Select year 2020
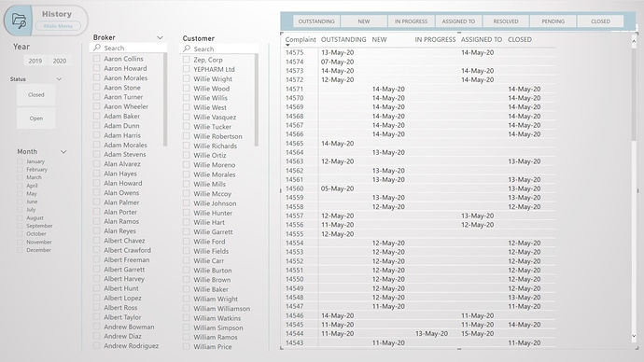This screenshot has width=644, height=362. coord(60,61)
